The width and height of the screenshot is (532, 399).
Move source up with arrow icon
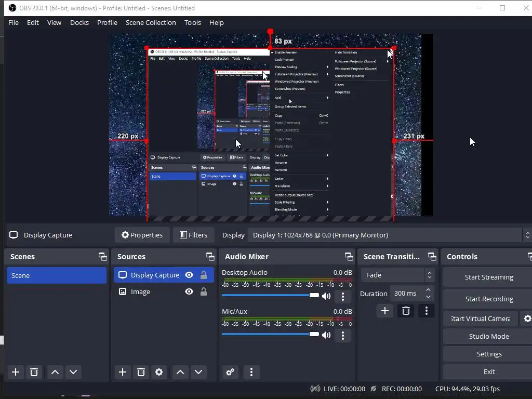pyautogui.click(x=180, y=372)
